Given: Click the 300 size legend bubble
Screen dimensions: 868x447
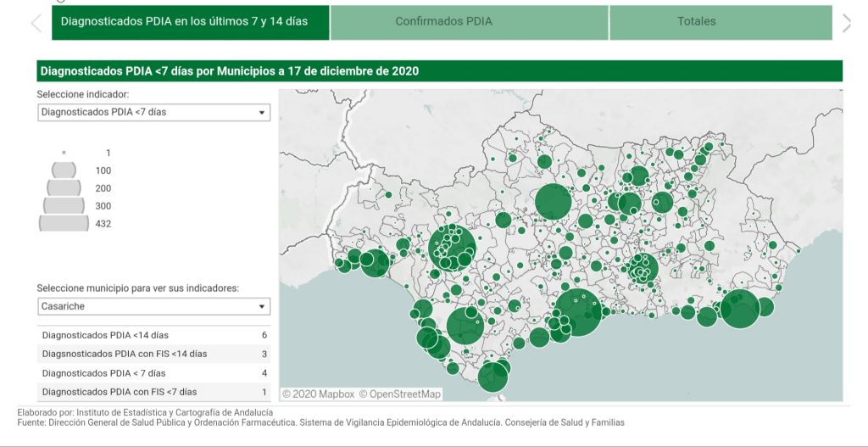Looking at the screenshot, I should click(64, 205).
